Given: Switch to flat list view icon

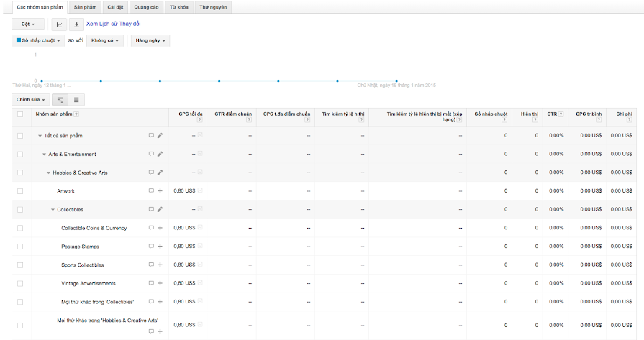Looking at the screenshot, I should click(76, 99).
